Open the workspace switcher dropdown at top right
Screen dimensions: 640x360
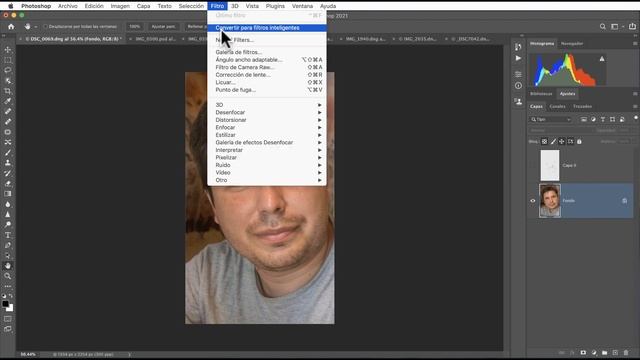616,27
